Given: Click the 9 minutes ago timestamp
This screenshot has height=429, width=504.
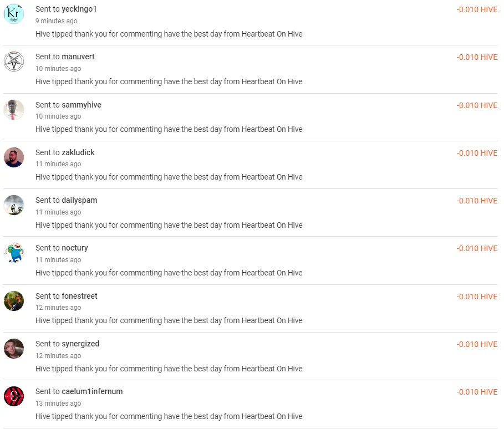Looking at the screenshot, I should pos(56,21).
